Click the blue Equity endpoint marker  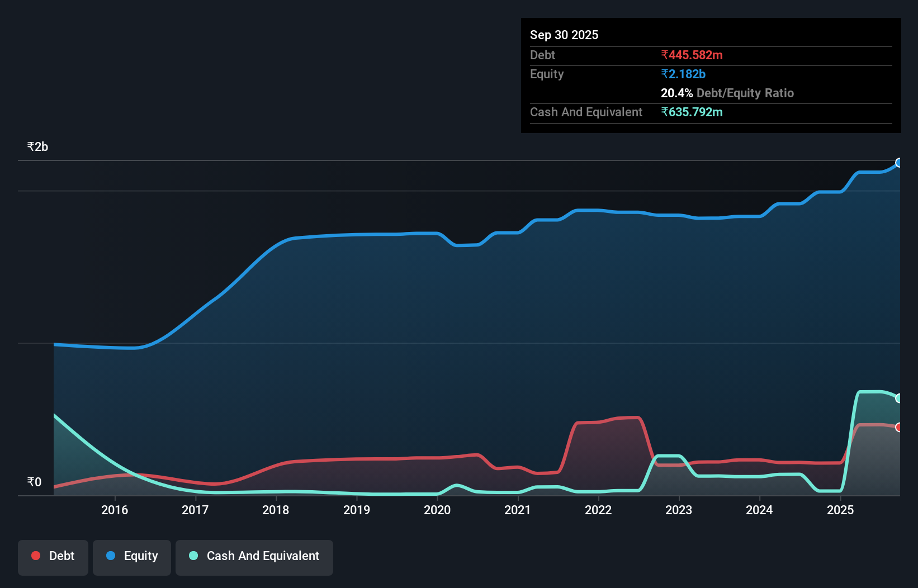pos(899,163)
